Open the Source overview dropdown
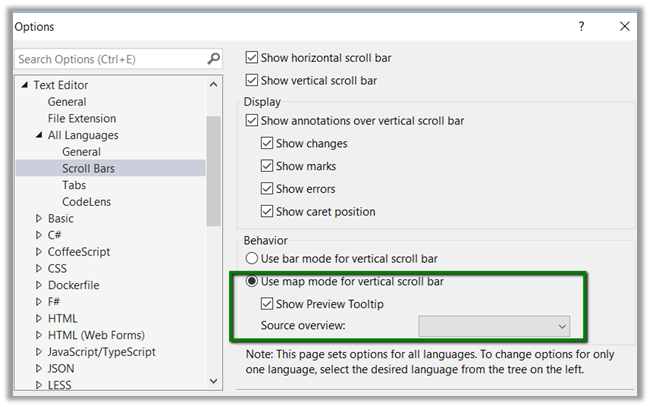This screenshot has height=407, width=650. pos(494,326)
